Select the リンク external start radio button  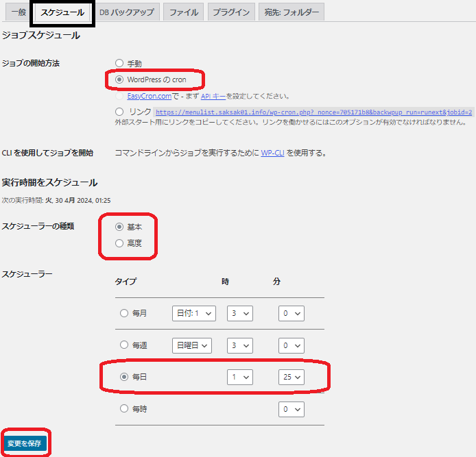click(119, 111)
